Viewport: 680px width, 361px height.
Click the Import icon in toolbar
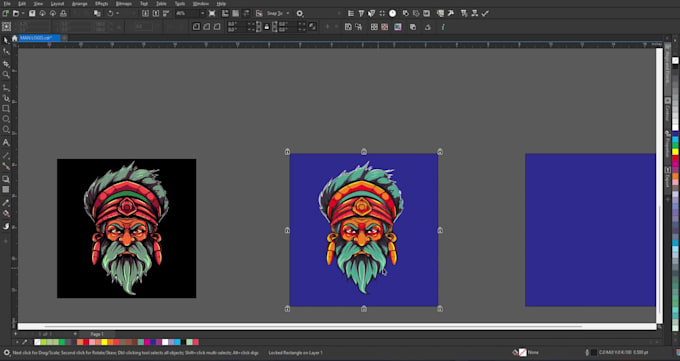tap(145, 13)
